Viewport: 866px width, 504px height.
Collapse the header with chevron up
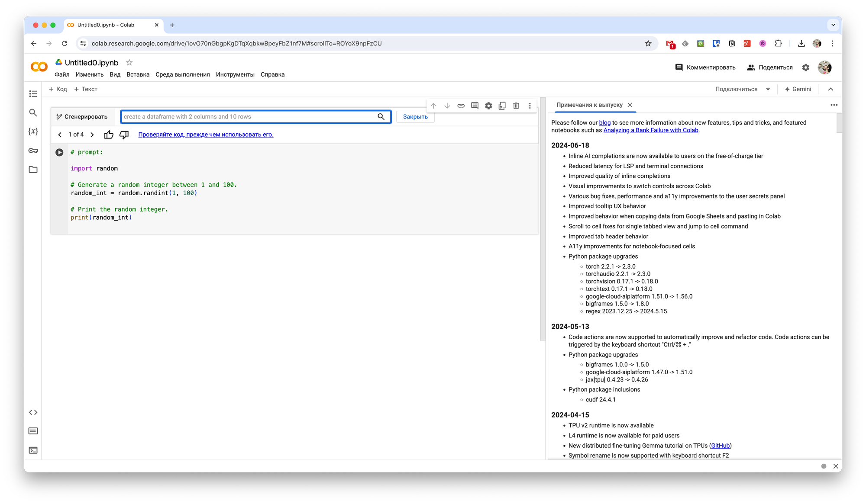(830, 89)
